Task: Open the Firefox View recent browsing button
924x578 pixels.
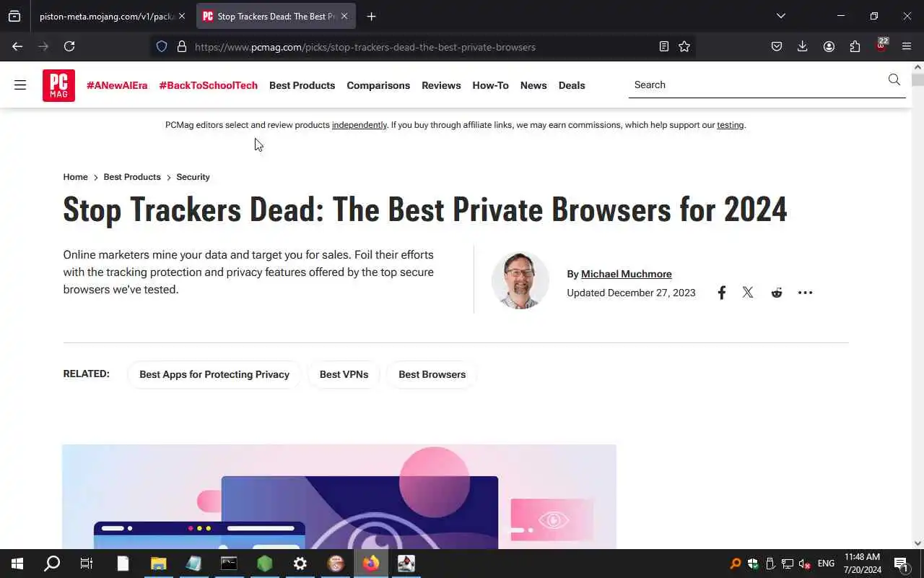Action: point(14,16)
